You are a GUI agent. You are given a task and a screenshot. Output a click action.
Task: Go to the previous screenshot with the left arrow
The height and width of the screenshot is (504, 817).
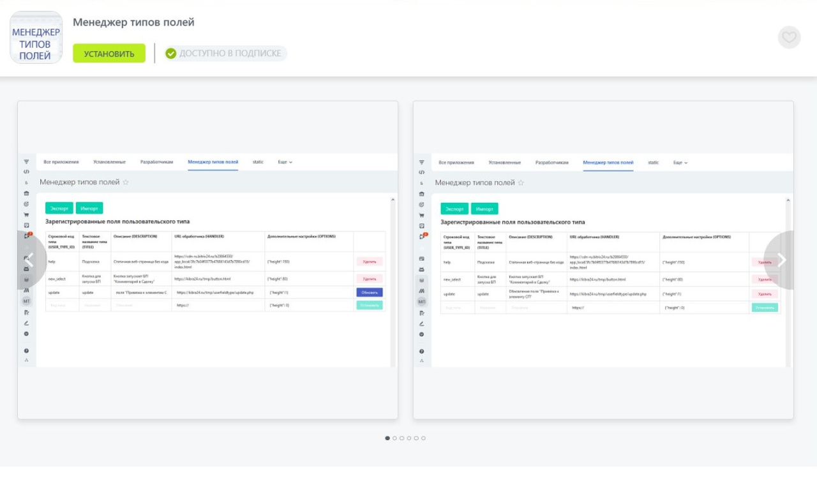pyautogui.click(x=29, y=260)
